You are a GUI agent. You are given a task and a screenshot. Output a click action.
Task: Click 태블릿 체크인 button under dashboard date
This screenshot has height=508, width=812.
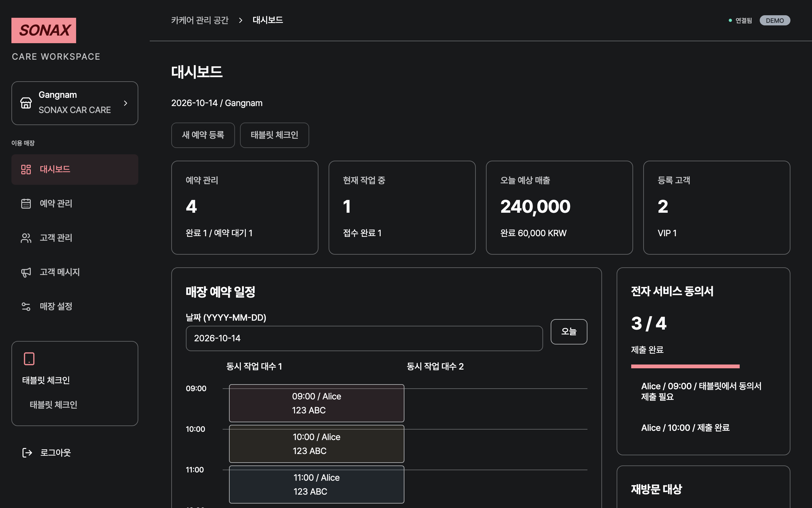(x=274, y=135)
